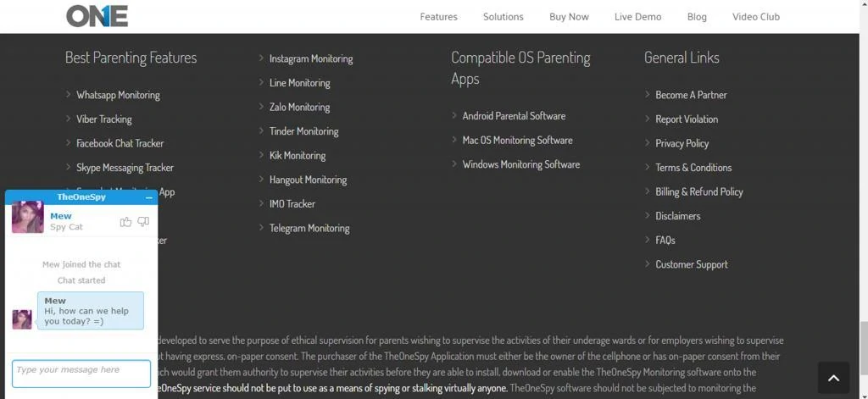This screenshot has width=868, height=399.
Task: Minimize the TheOneSpy chat widget
Action: coord(149,197)
